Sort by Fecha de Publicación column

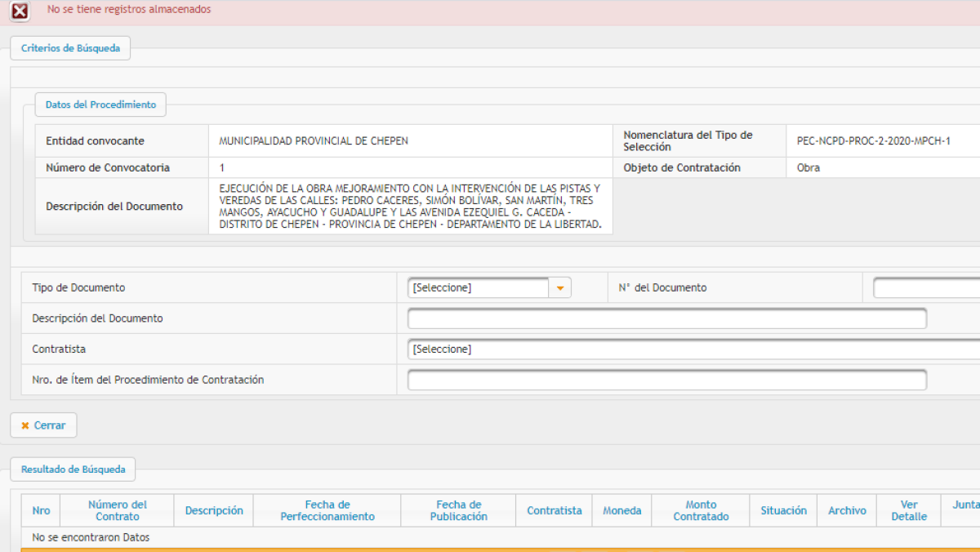pos(459,510)
